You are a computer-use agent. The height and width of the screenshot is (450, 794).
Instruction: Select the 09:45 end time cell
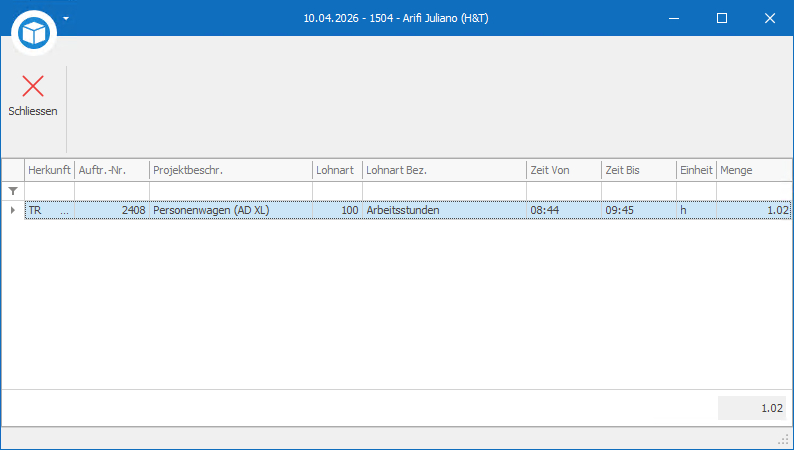point(639,210)
